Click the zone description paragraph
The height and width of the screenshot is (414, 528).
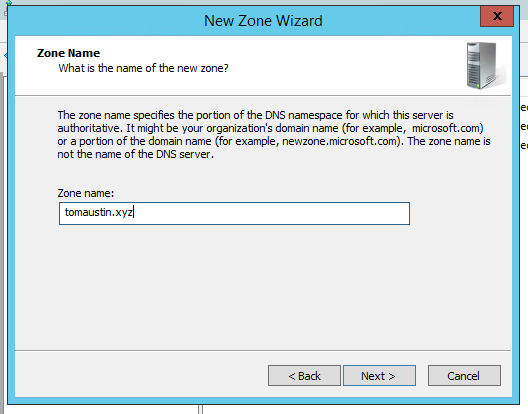(x=273, y=134)
